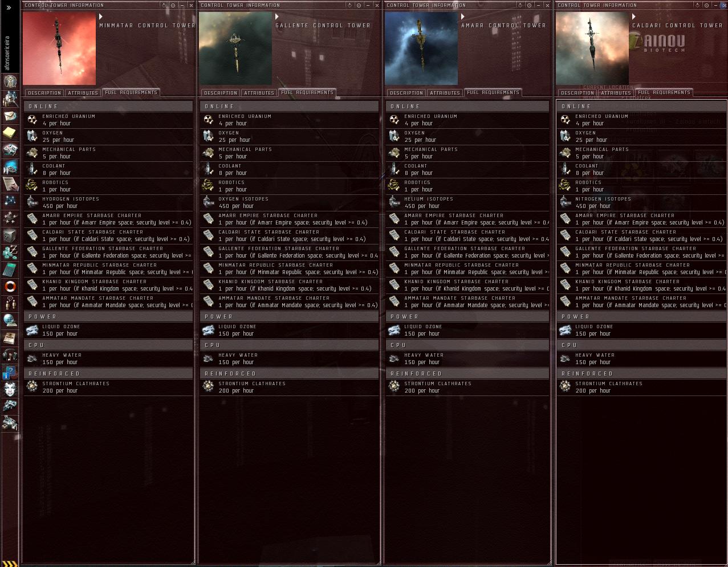
Task: Select Oxygen Isotopes row in Gallente window
Action: click(x=289, y=202)
